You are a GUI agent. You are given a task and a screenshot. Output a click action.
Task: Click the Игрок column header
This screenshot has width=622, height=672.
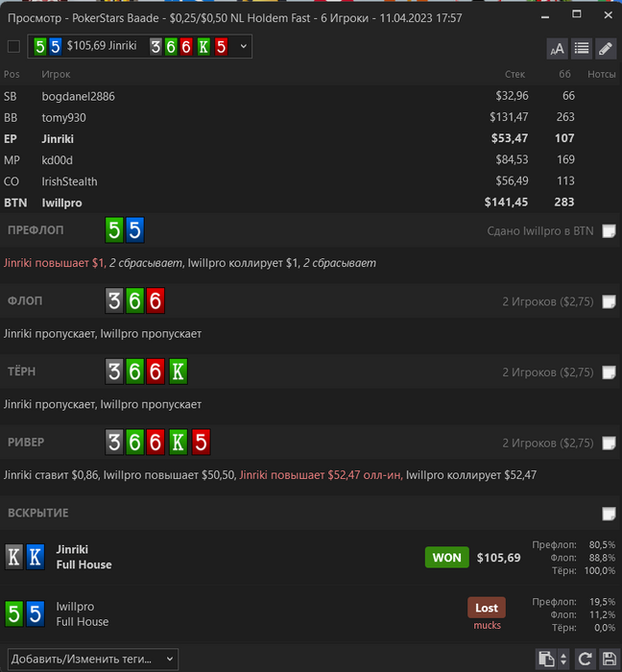pyautogui.click(x=56, y=74)
